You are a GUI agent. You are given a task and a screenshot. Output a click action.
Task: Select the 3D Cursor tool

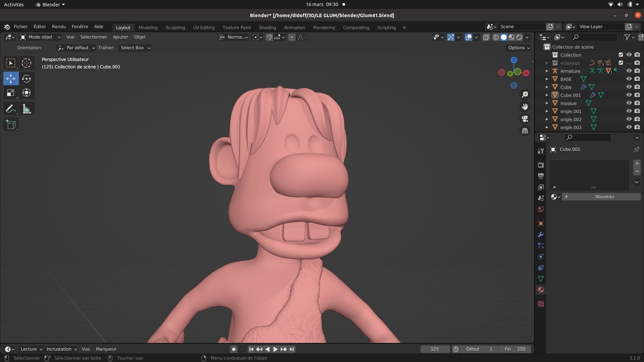point(26,63)
